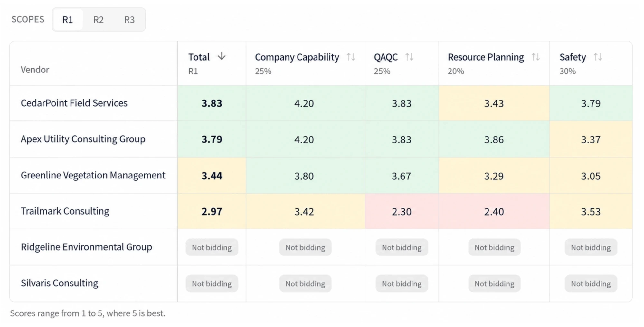Click Apex QAQC score 3.83
Screen dimensions: 644x327
click(x=402, y=139)
